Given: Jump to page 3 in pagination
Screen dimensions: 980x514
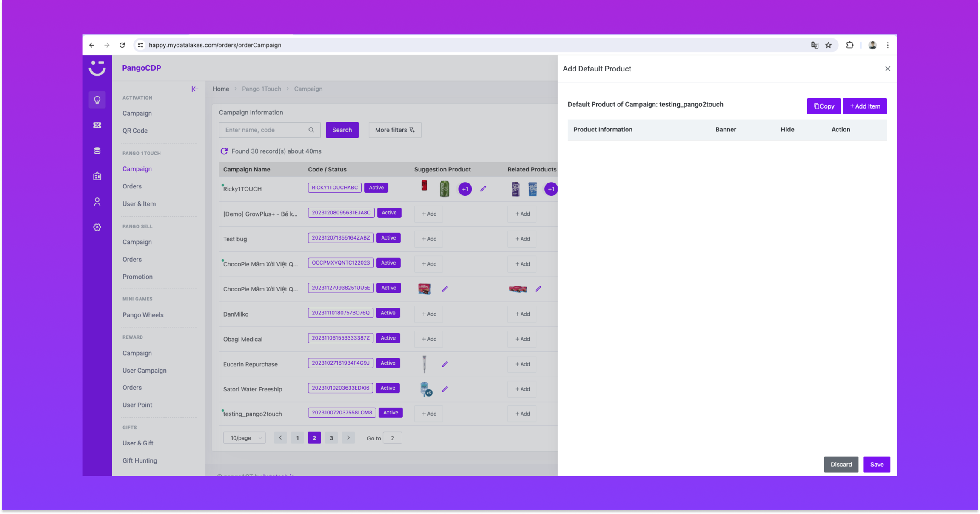Looking at the screenshot, I should (331, 438).
